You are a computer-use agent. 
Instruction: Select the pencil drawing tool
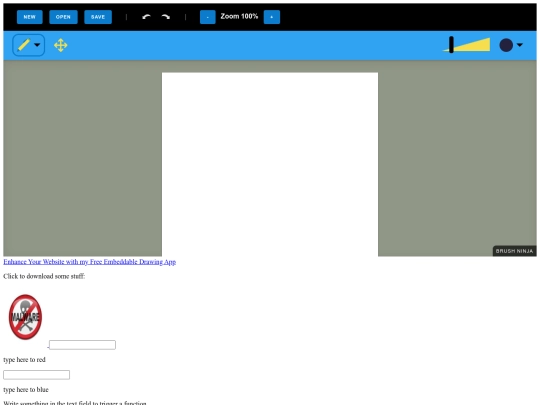(x=24, y=45)
